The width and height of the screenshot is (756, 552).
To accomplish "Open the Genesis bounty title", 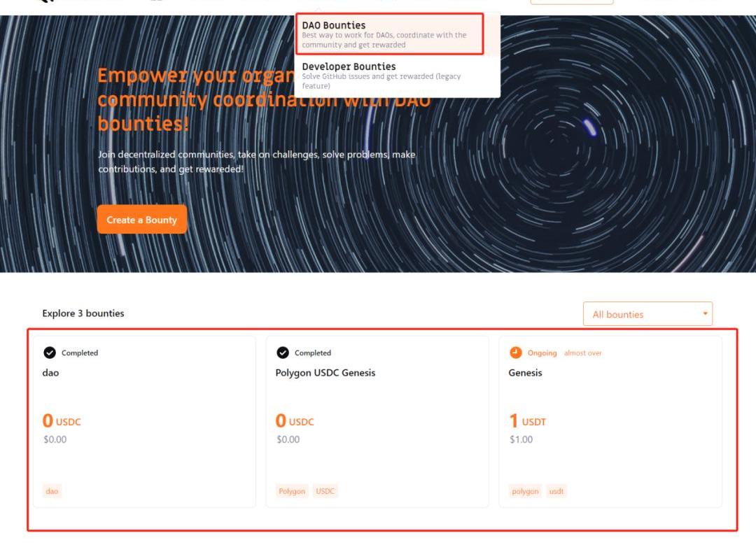I will [x=525, y=373].
